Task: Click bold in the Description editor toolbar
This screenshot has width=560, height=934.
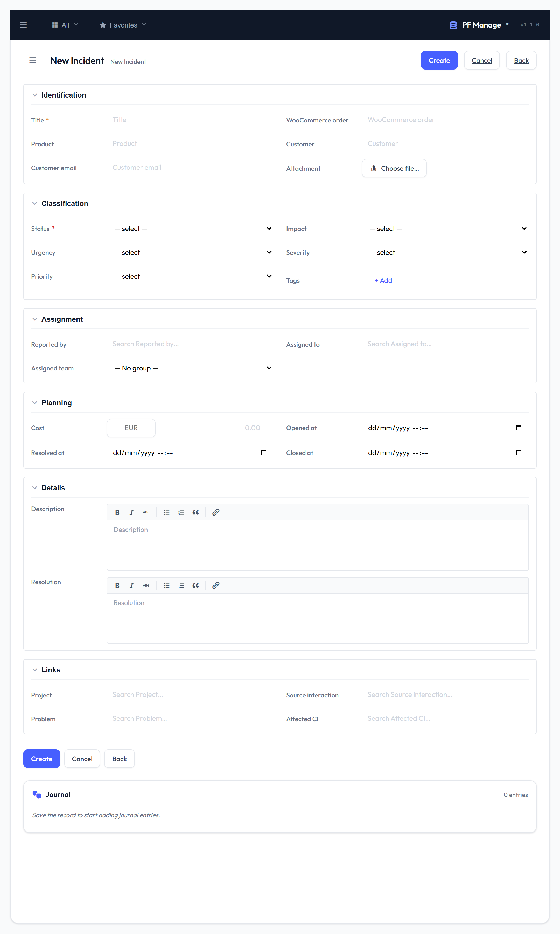Action: [x=117, y=512]
